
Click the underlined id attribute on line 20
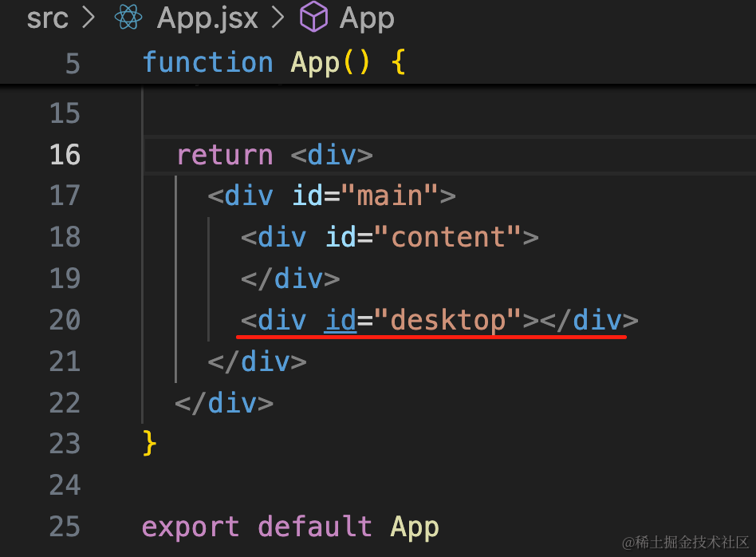[341, 321]
